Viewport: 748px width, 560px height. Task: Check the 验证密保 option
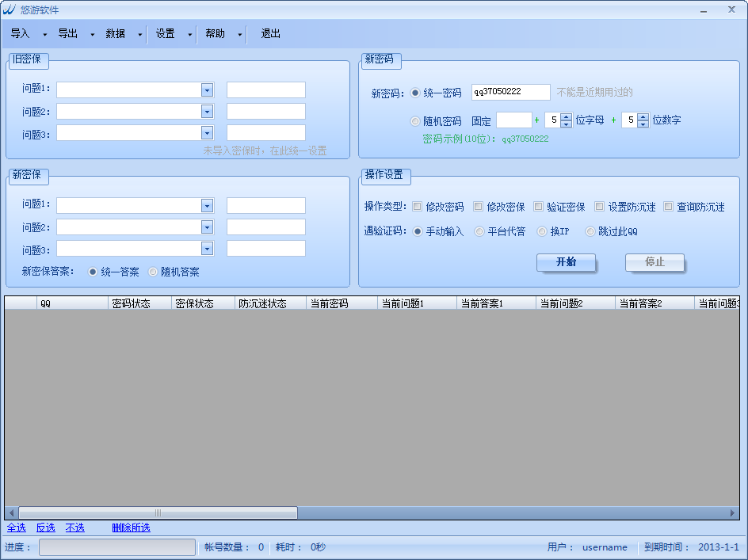tap(538, 207)
